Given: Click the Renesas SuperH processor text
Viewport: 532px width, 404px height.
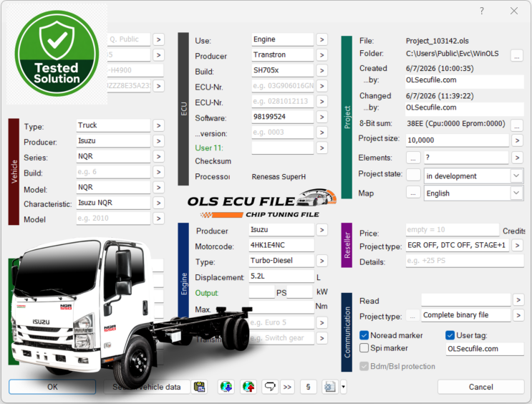Looking at the screenshot, I should pyautogui.click(x=279, y=177).
